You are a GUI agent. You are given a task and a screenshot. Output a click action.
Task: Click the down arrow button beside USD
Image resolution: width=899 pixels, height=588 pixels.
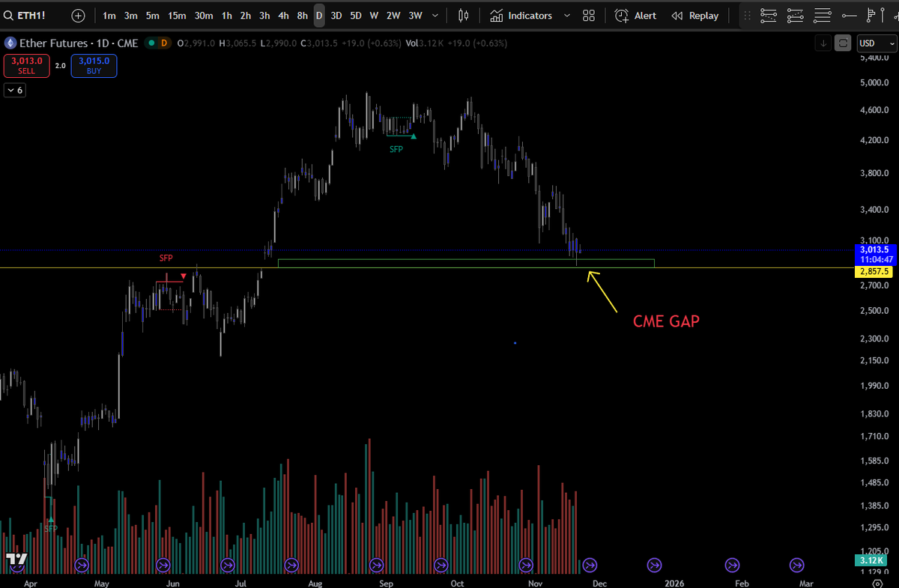coord(824,43)
